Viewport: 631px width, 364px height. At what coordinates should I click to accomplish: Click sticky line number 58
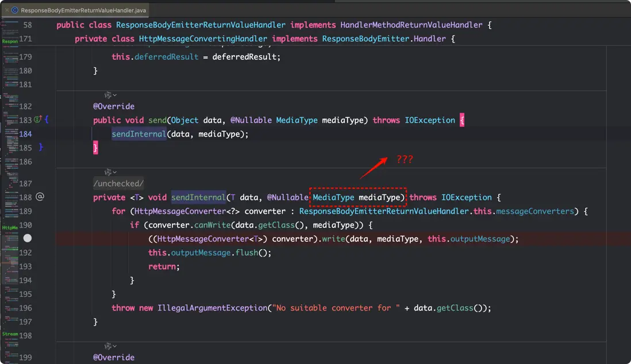(28, 25)
